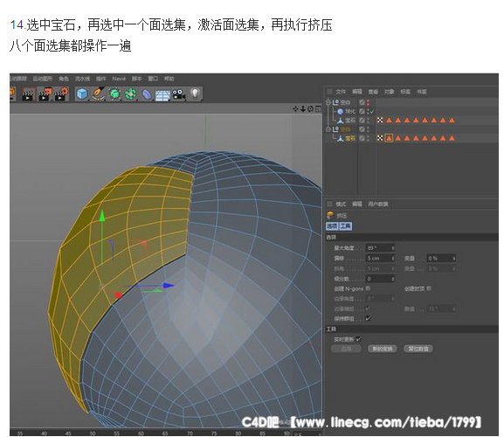Toggle the greyed edge-snap checkbox
This screenshot has width=504, height=437.
pyautogui.click(x=368, y=309)
